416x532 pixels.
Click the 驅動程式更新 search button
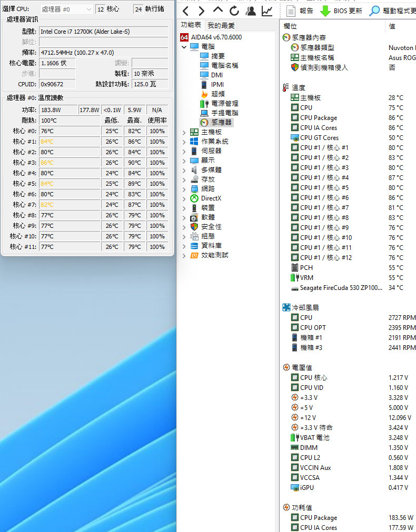pyautogui.click(x=393, y=11)
